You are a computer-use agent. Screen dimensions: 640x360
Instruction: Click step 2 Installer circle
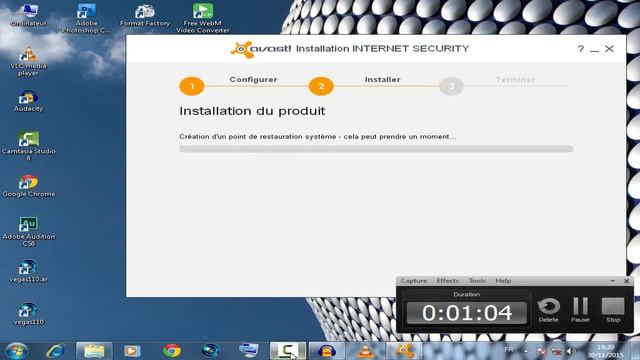click(x=321, y=86)
